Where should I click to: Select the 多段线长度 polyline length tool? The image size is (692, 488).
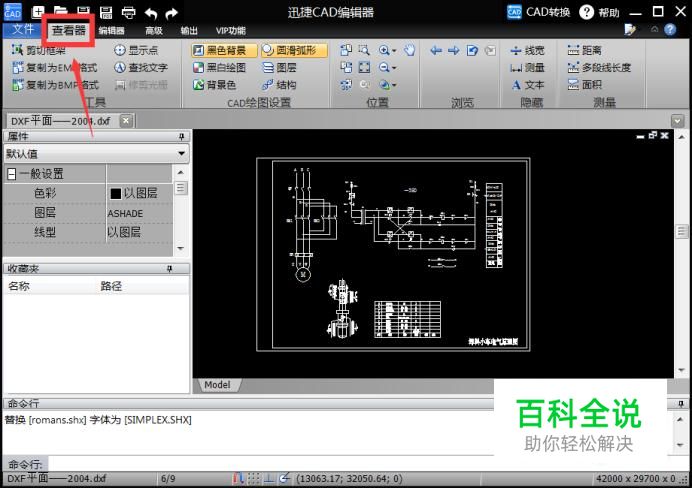(599, 68)
